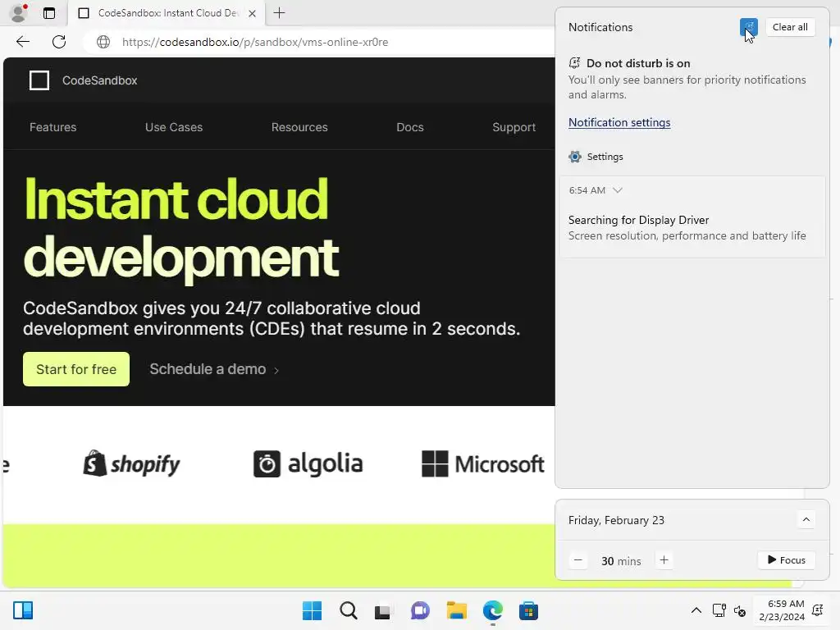The image size is (840, 630).
Task: Open the browser profile avatar
Action: pyautogui.click(x=19, y=13)
